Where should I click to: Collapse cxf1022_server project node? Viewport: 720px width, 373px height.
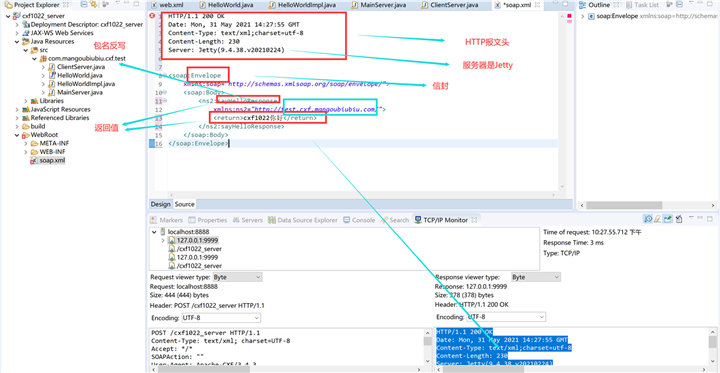[9, 16]
